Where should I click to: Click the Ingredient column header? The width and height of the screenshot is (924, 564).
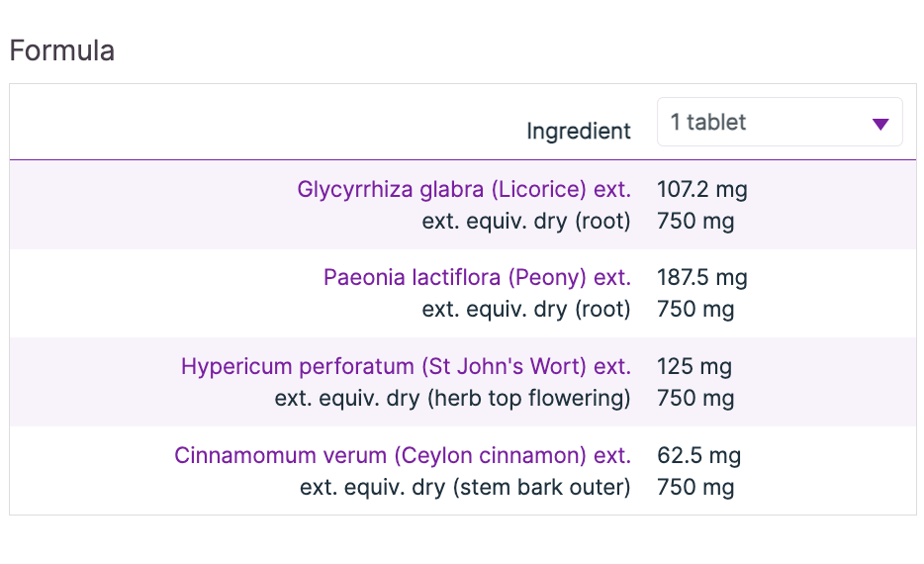point(578,132)
